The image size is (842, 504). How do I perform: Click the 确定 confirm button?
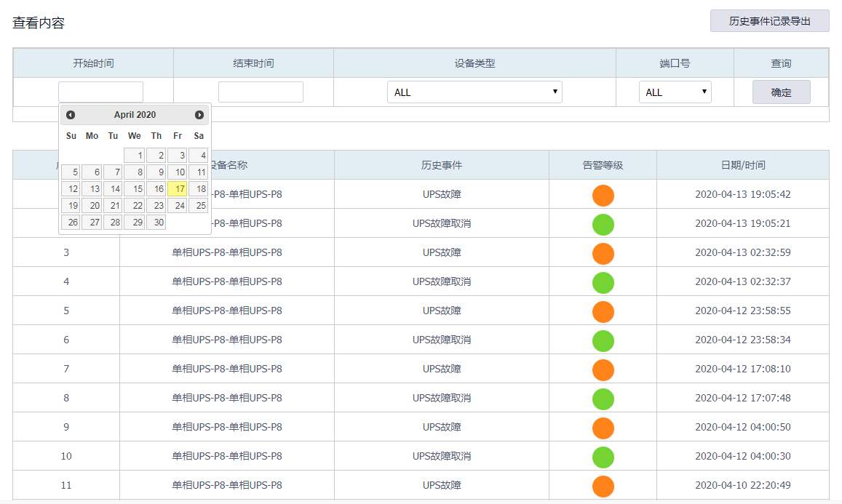coord(781,92)
